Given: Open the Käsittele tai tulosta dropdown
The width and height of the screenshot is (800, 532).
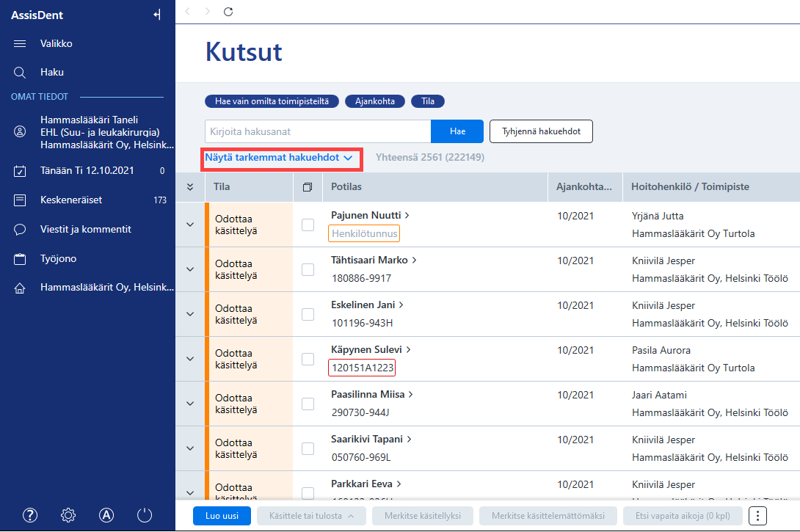Looking at the screenshot, I should pos(311,516).
